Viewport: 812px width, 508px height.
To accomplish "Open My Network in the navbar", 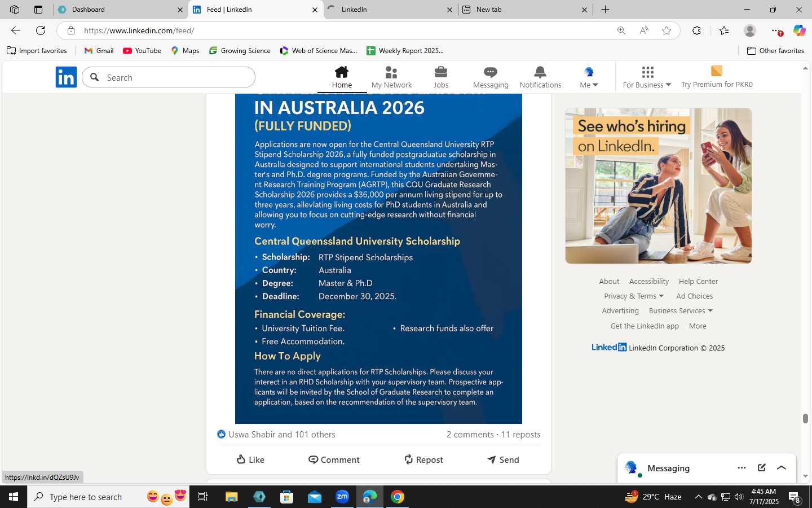I will pos(391,77).
